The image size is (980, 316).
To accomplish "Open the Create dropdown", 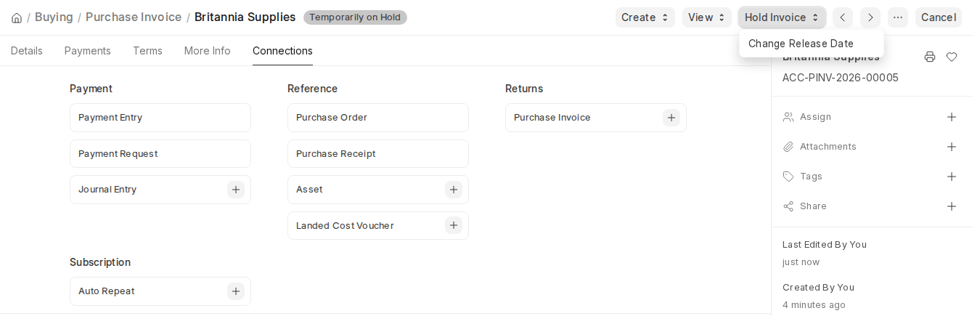I will pos(645,17).
